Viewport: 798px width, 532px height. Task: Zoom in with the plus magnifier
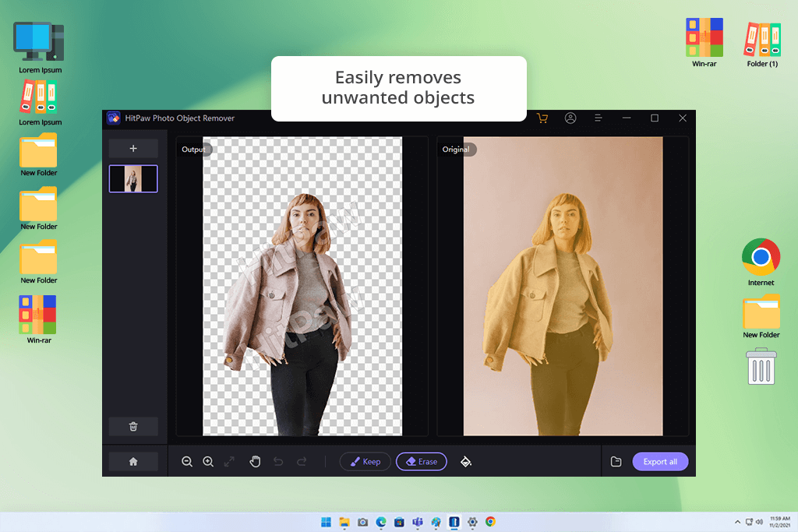[x=208, y=461]
